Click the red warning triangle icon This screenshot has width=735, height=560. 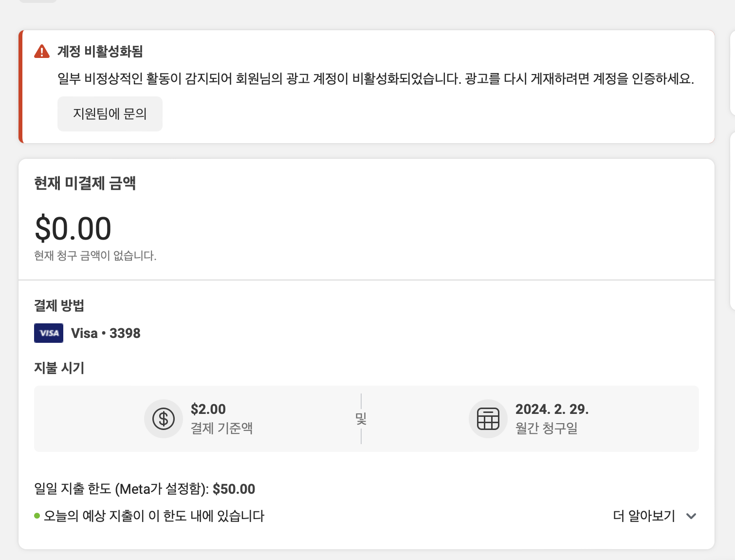(42, 51)
